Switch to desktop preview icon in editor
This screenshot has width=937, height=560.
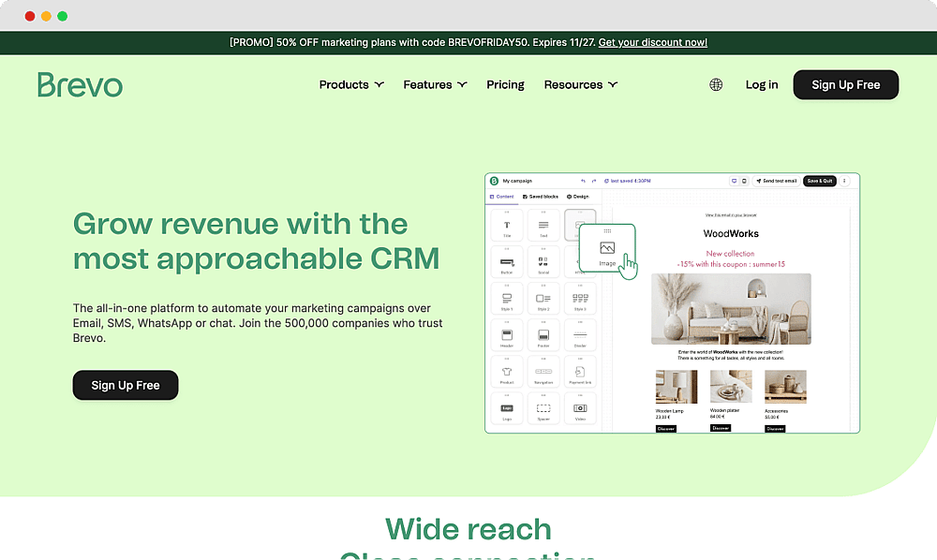tap(734, 181)
